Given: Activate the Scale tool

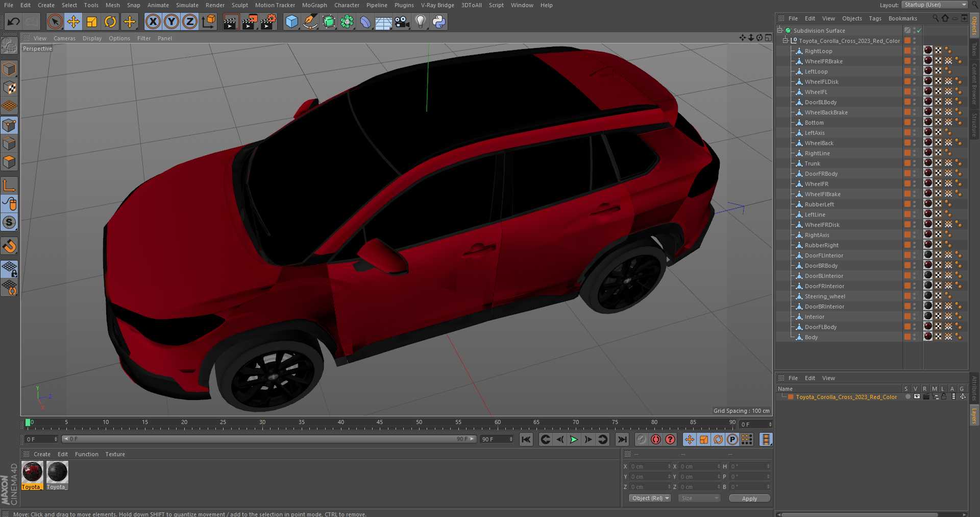Looking at the screenshot, I should (92, 21).
